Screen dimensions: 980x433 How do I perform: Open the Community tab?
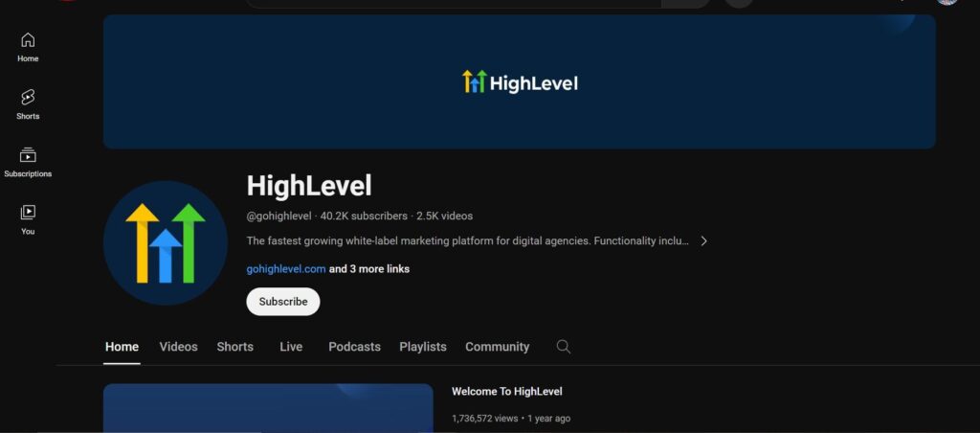pos(498,347)
